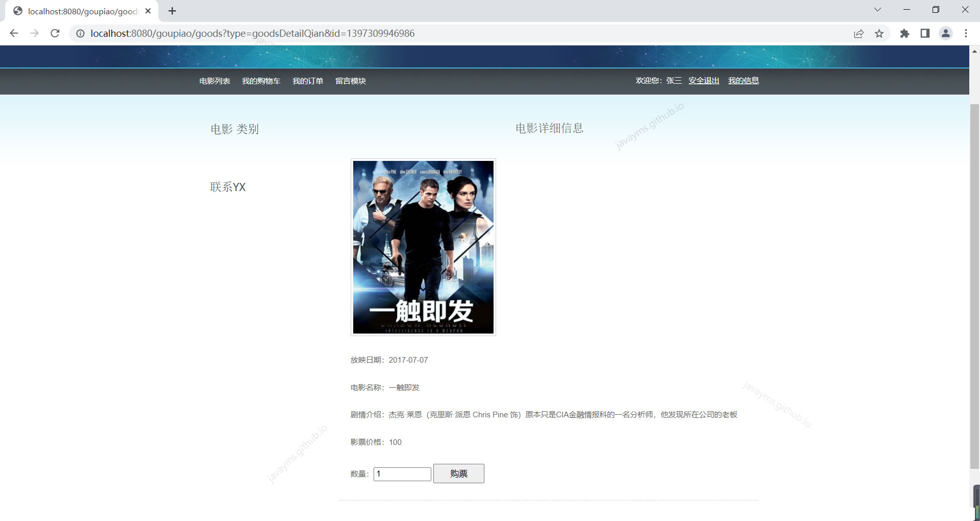
Task: Open the Extensions puzzle icon
Action: tap(904, 33)
